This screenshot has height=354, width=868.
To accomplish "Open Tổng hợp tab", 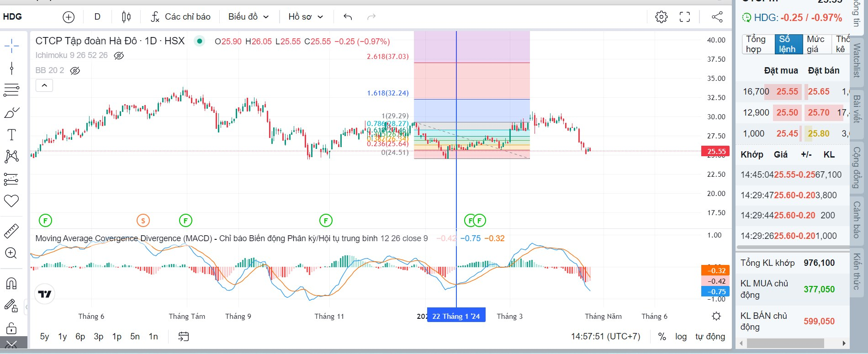I will coord(758,44).
